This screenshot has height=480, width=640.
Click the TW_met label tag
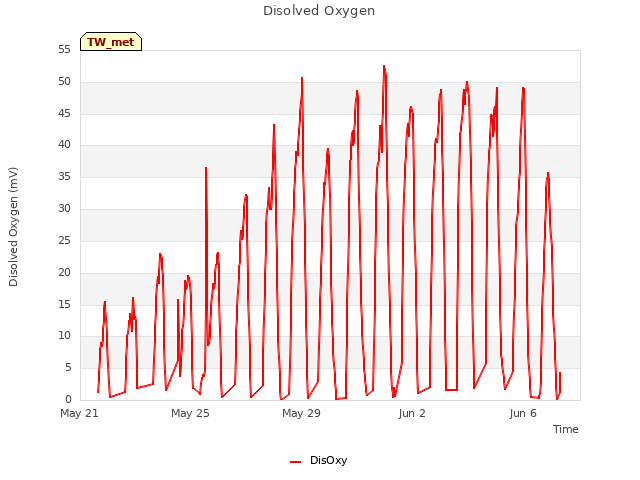pyautogui.click(x=111, y=42)
